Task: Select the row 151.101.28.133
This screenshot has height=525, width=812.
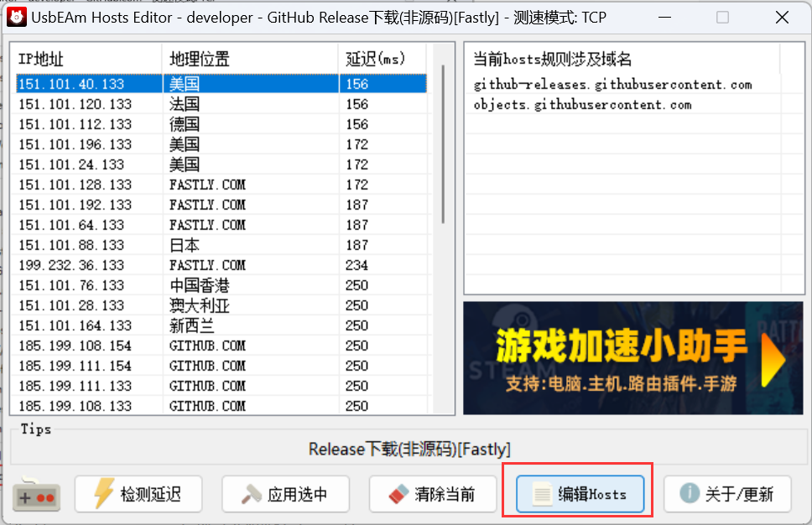Action: pos(221,305)
